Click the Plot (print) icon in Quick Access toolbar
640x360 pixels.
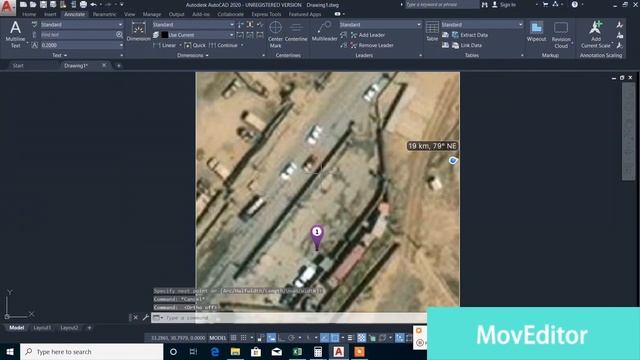point(83,4)
